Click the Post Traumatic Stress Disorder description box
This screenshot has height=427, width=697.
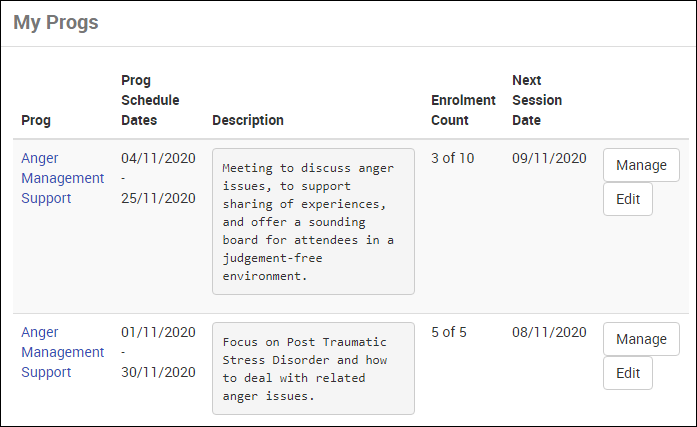313,368
